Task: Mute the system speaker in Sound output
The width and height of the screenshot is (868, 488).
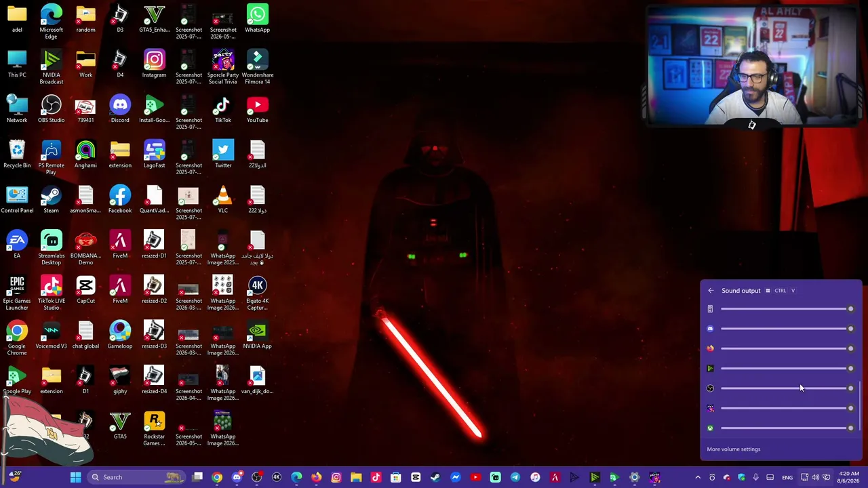Action: coord(710,309)
